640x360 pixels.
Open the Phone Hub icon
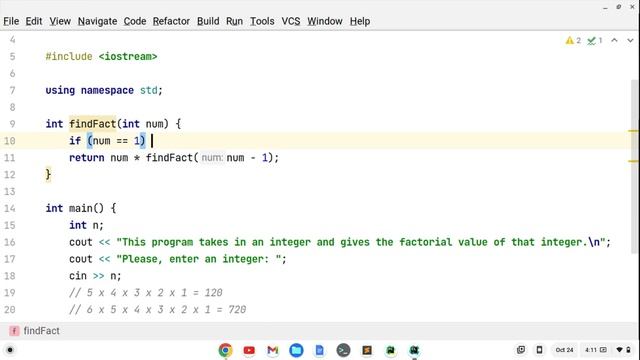tap(539, 350)
